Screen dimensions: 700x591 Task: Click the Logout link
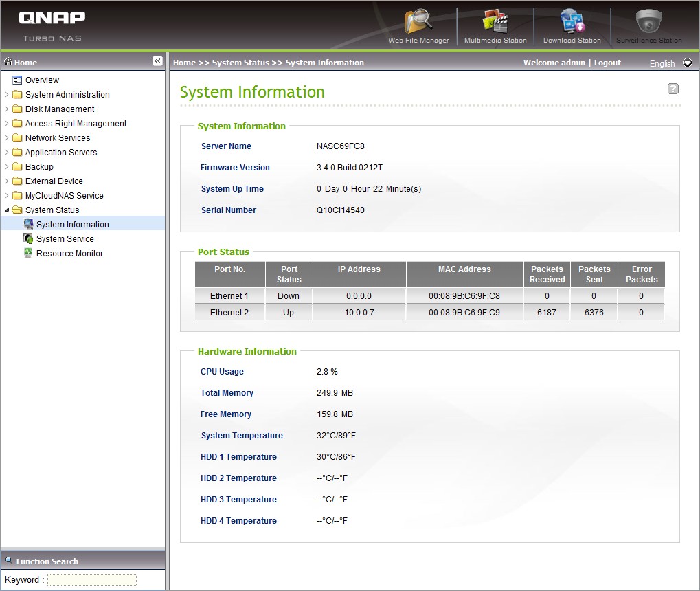click(607, 63)
